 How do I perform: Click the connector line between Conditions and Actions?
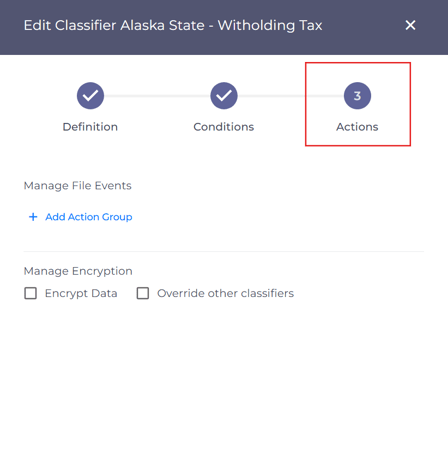click(291, 96)
